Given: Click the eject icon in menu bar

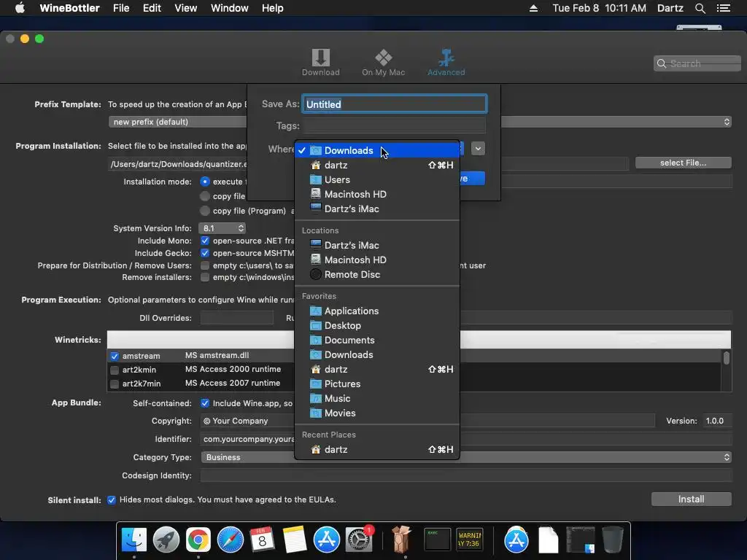Looking at the screenshot, I should pyautogui.click(x=533, y=8).
